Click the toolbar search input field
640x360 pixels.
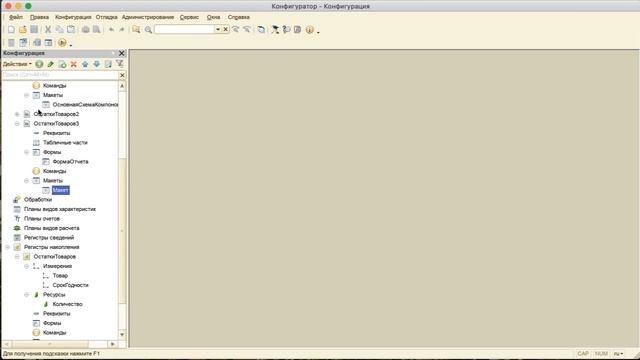pos(184,29)
